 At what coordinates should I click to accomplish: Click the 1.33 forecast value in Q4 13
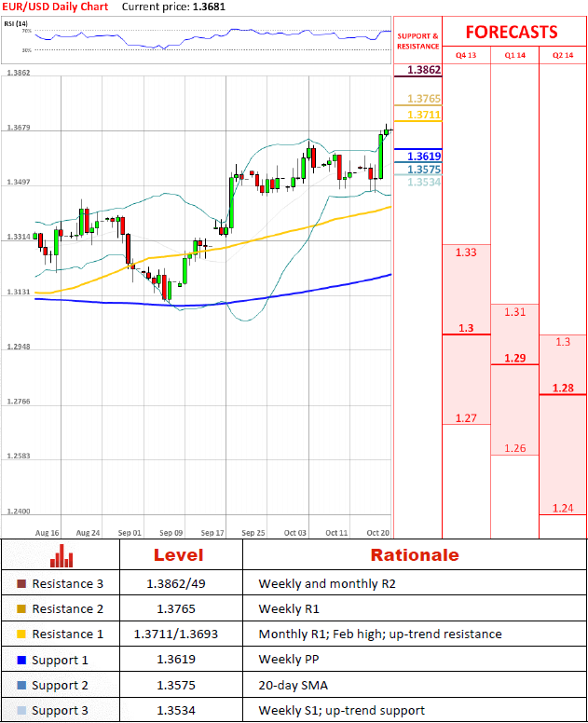pyautogui.click(x=466, y=252)
